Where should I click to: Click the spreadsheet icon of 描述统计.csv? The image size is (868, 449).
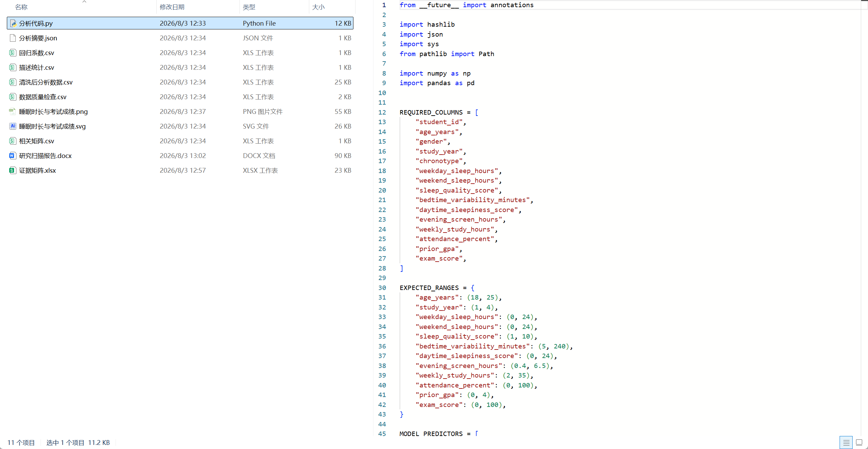coord(13,67)
